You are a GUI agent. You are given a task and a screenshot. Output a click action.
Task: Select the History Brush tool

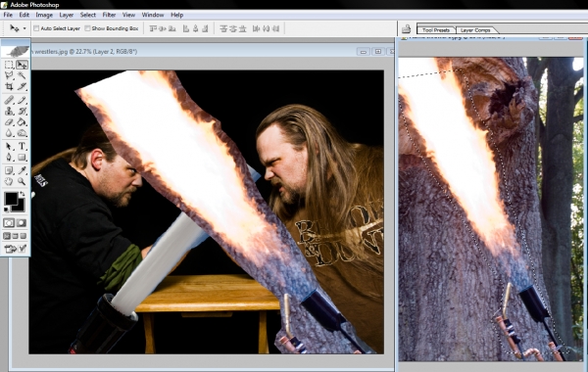(22, 111)
